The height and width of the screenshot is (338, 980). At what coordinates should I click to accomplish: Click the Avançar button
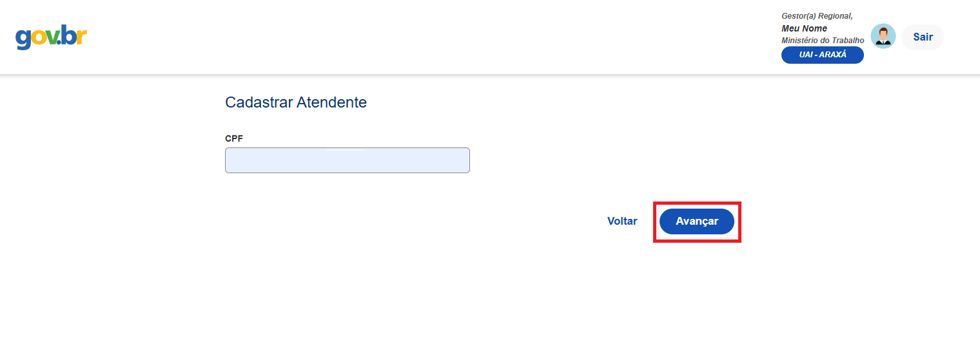(696, 221)
